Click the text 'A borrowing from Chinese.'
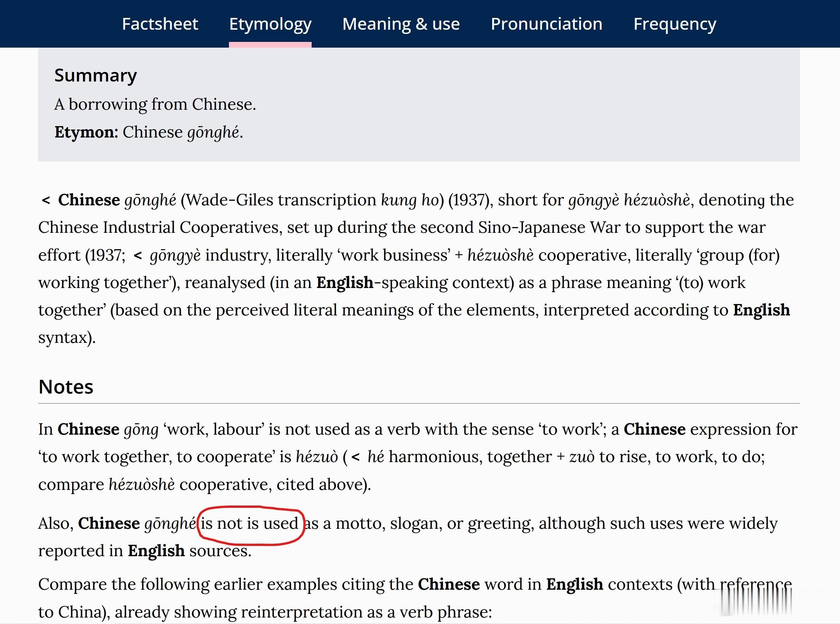This screenshot has width=840, height=624. (x=155, y=104)
